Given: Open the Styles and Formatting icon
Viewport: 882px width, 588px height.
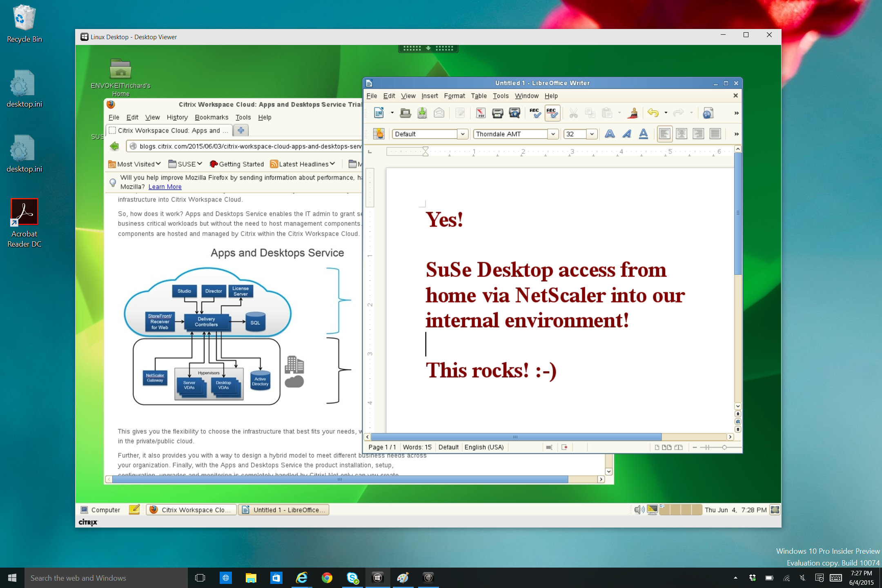Looking at the screenshot, I should point(379,134).
